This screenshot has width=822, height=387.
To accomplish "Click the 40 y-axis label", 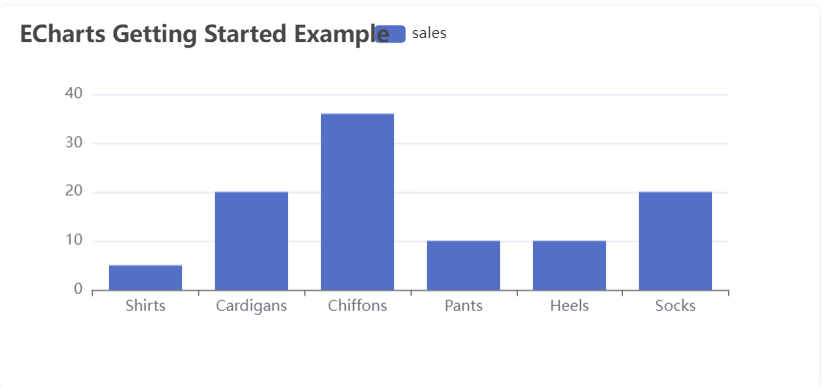I will pos(74,94).
